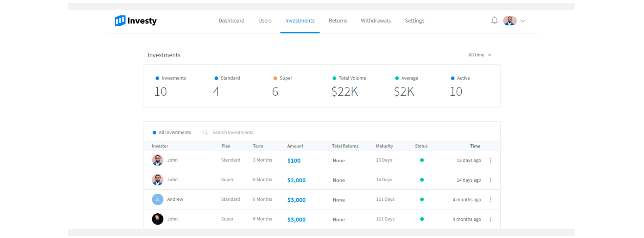Open the Returns page
Viewport: 644px width, 238px height.
pyautogui.click(x=338, y=21)
